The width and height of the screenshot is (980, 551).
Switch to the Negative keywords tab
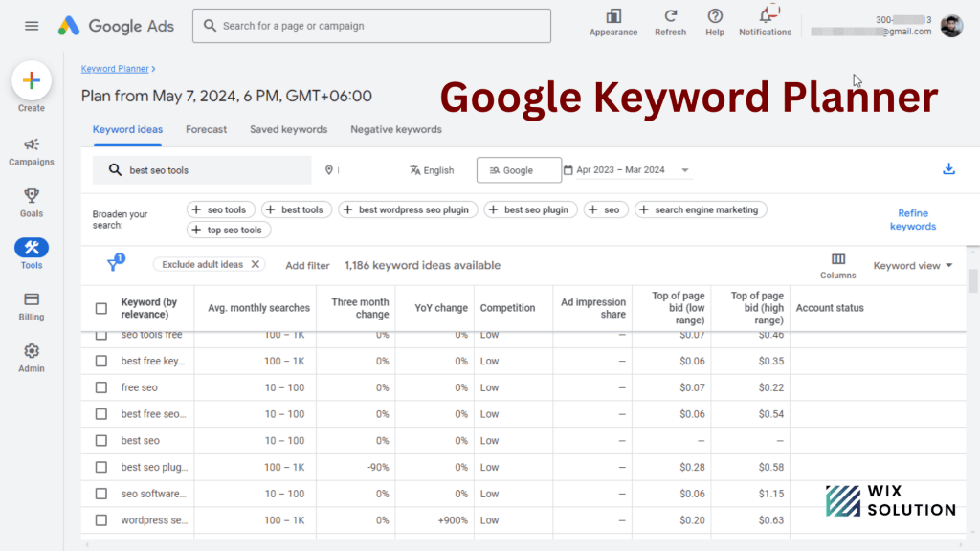tap(396, 129)
